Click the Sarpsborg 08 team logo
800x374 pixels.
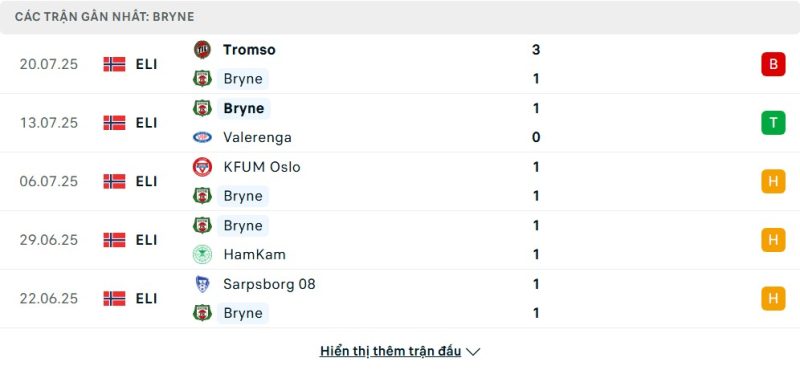pyautogui.click(x=202, y=284)
